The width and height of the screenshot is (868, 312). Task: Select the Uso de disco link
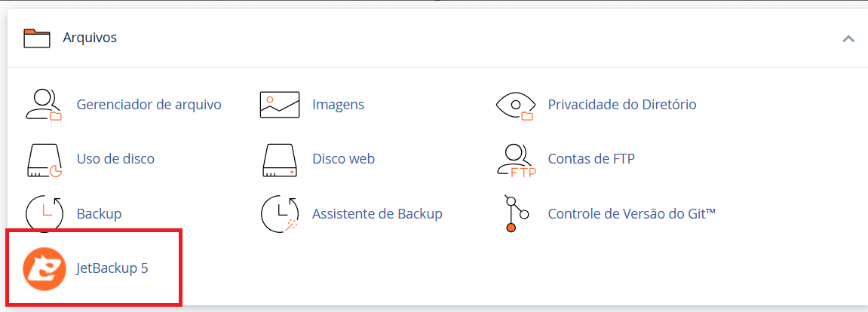115,159
